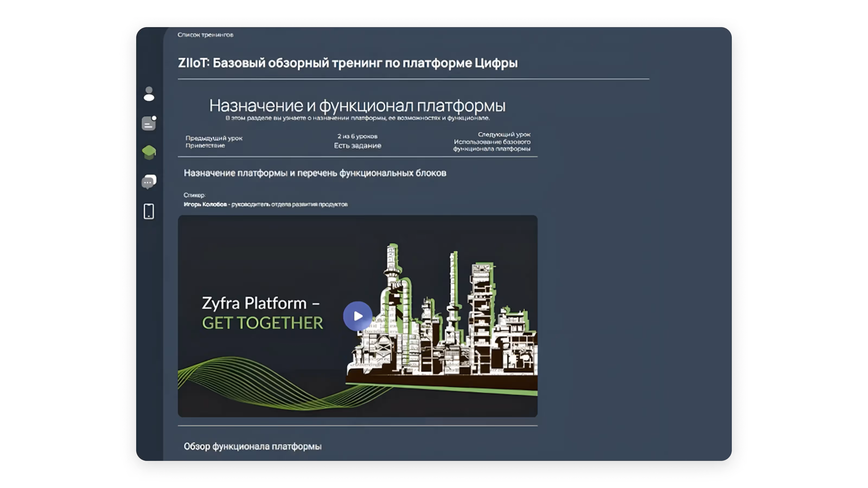Click training title 'ZIIoT: Базовый обзорный тренинг'

[280, 63]
